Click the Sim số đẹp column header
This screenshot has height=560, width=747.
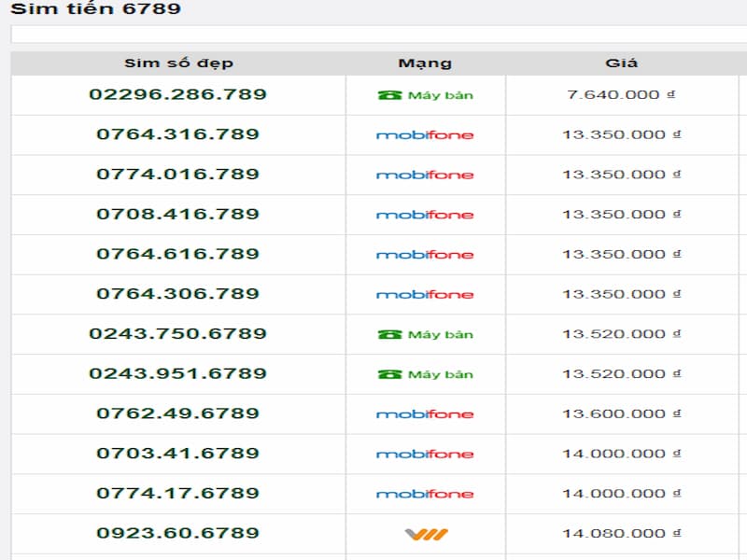[178, 63]
